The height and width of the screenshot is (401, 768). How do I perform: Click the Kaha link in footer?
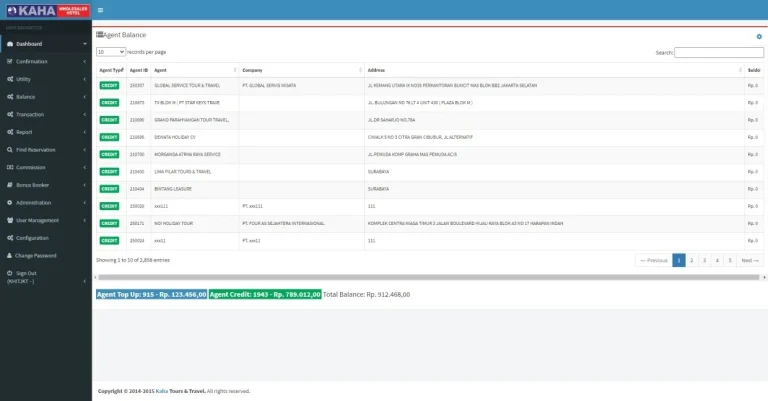162,391
